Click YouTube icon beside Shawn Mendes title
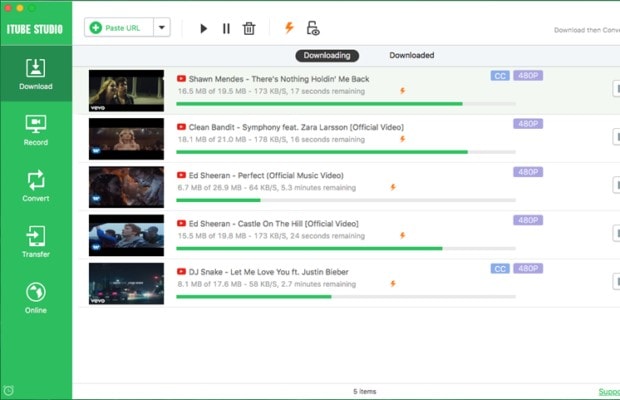This screenshot has height=400, width=620. 181,79
